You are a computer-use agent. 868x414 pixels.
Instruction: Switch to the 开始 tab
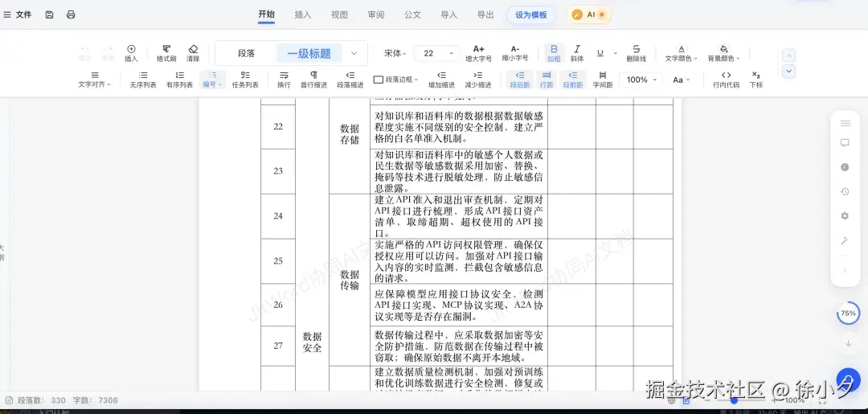[x=266, y=15]
